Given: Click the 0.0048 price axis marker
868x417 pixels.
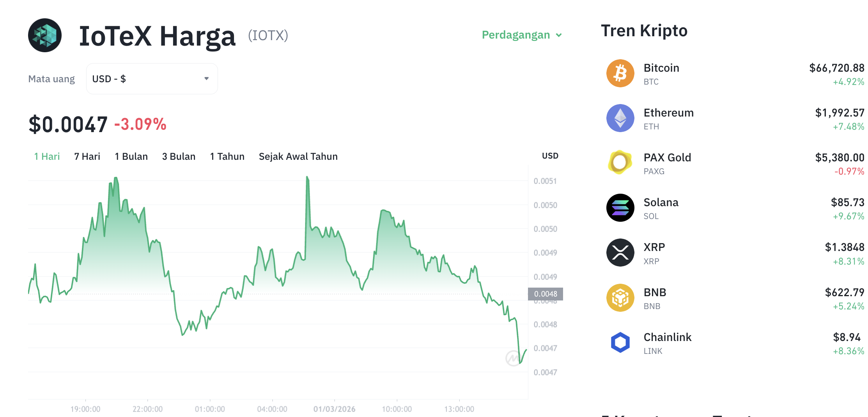Looking at the screenshot, I should coord(546,294).
